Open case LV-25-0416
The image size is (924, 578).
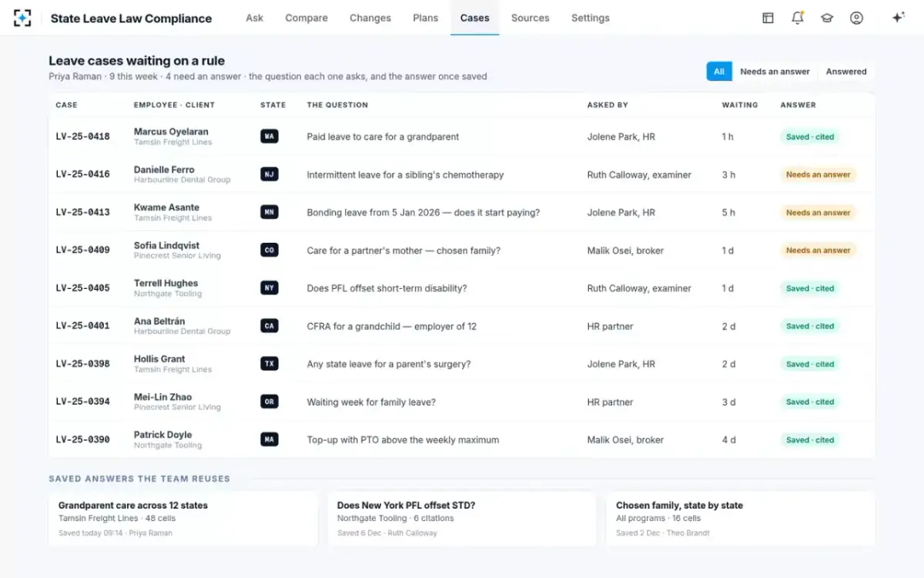[83, 174]
